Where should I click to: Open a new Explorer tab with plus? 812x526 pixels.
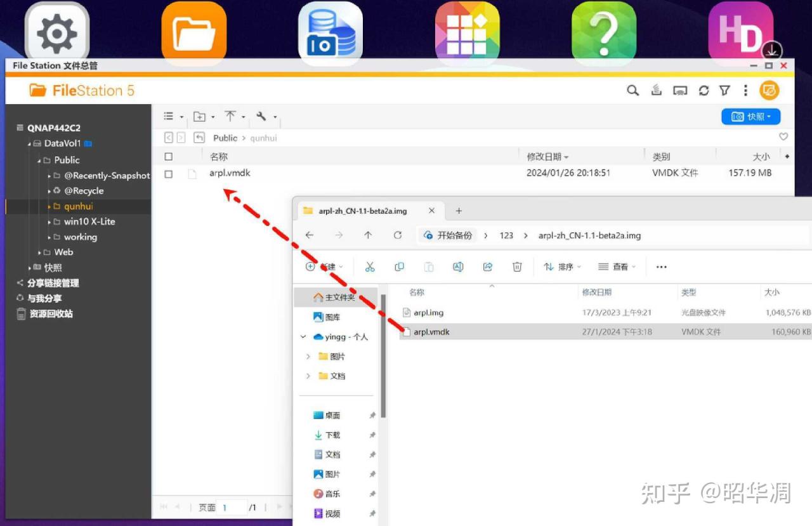(459, 211)
